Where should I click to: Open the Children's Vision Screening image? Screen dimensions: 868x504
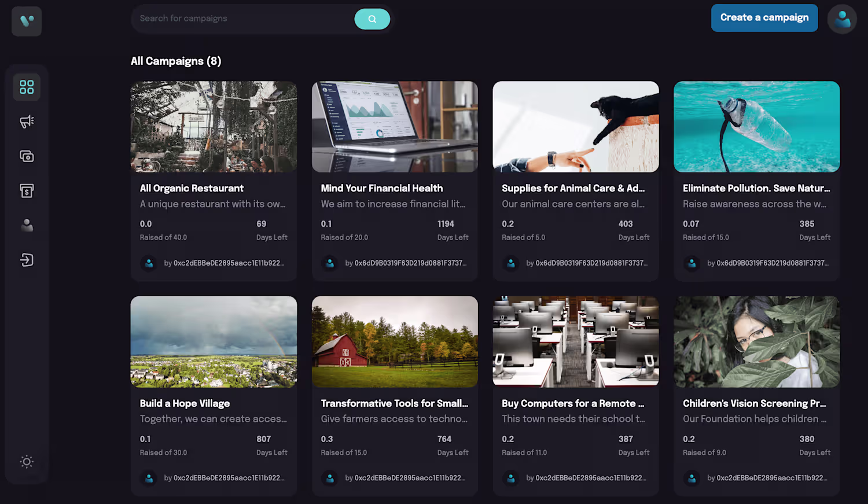[757, 342]
